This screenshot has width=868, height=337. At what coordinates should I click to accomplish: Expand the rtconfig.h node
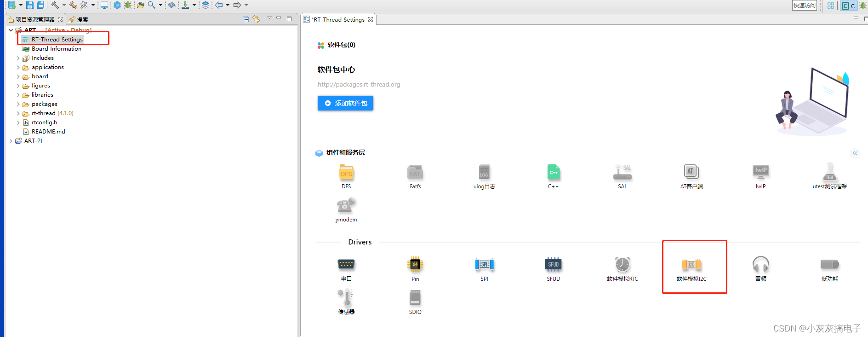point(18,122)
